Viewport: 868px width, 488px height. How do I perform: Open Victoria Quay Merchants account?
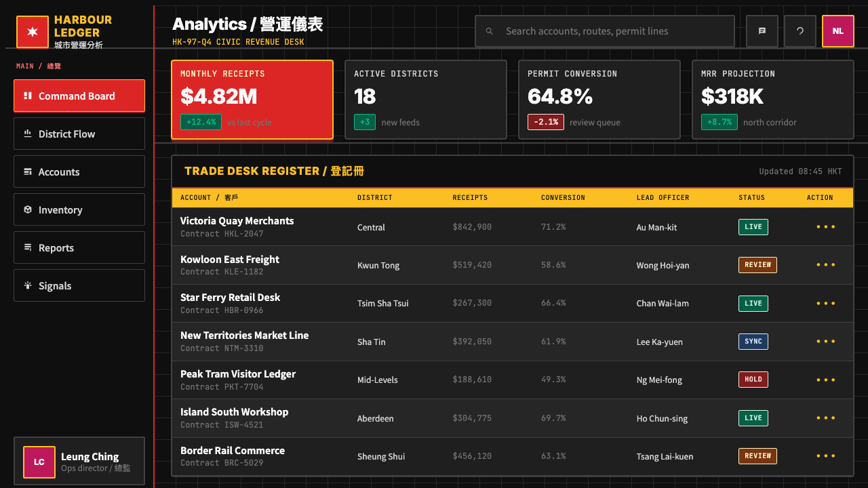[x=237, y=221]
